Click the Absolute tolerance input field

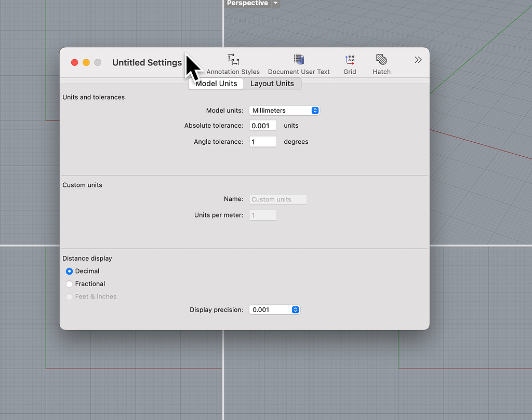point(262,125)
